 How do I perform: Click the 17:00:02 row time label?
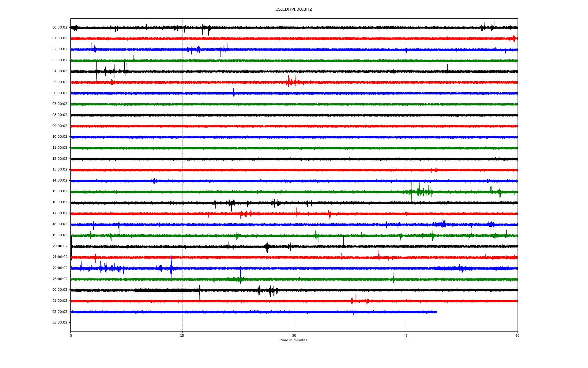coord(60,213)
